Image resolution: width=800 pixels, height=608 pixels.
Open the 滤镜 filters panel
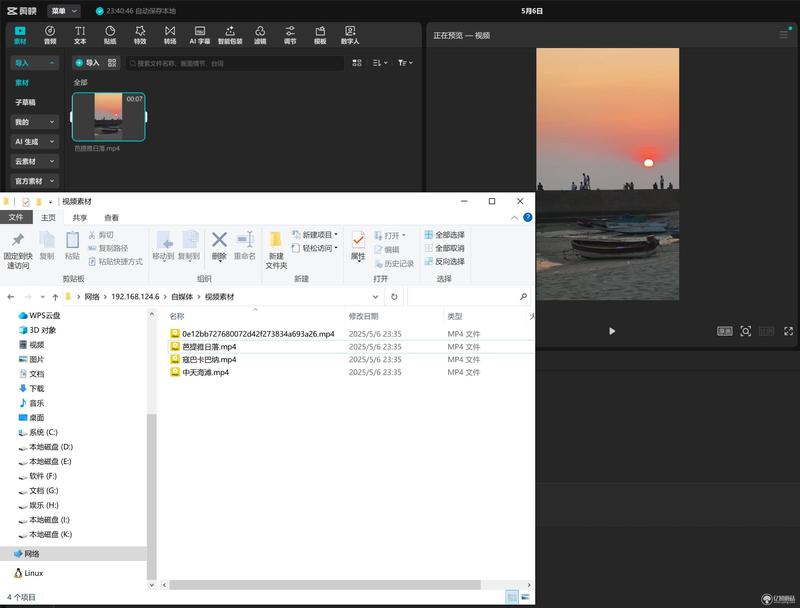click(x=260, y=35)
